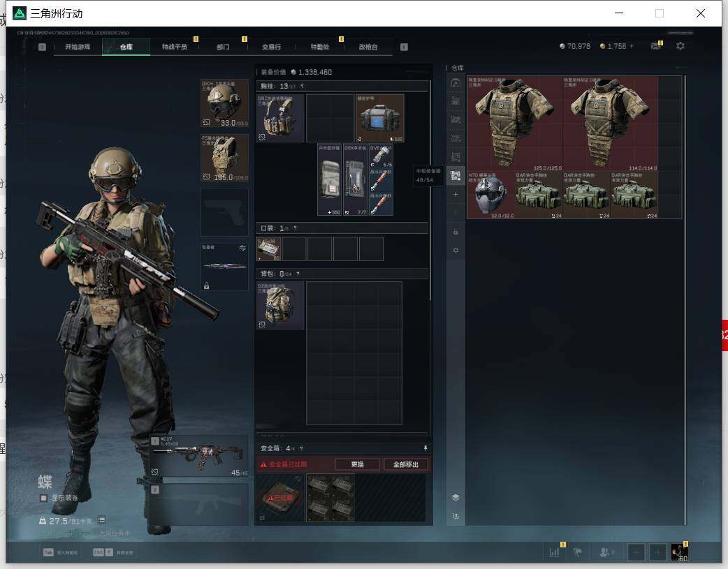The width and height of the screenshot is (728, 569).
Task: Click the help icon beside 背包 header
Action: 298,274
